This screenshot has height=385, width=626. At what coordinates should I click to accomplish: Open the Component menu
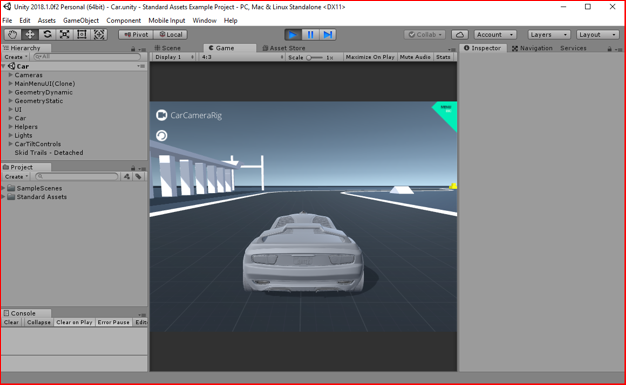pos(123,20)
